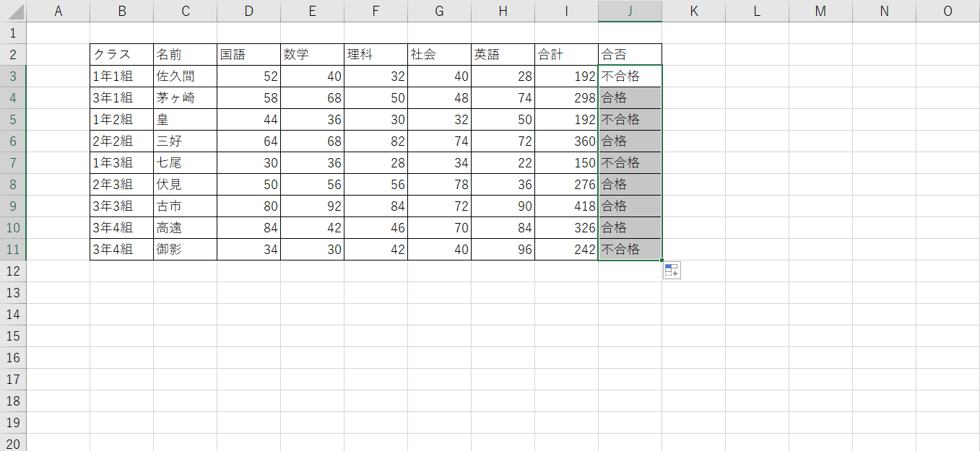The image size is (980, 451).
Task: Open the Auto Fill Options button
Action: [x=672, y=271]
